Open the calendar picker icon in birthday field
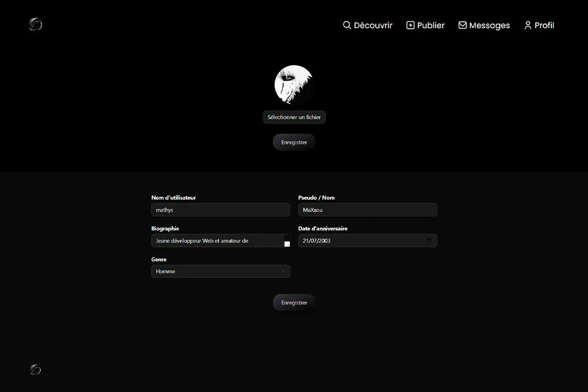588x392 pixels. click(x=429, y=240)
